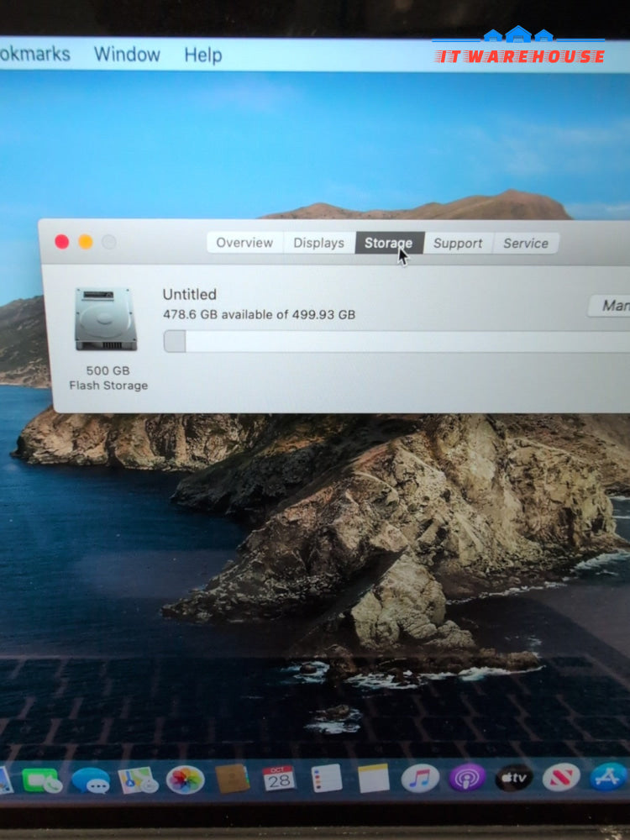Viewport: 630px width, 840px height.
Task: Open Messages from the dock
Action: [91, 780]
